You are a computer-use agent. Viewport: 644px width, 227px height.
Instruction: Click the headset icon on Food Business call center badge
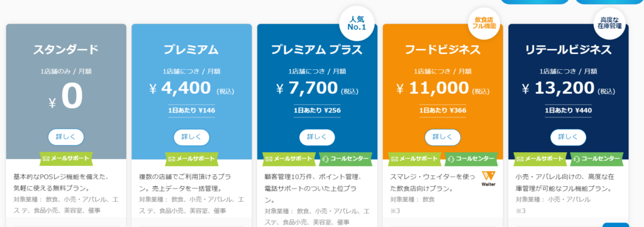pyautogui.click(x=452, y=158)
